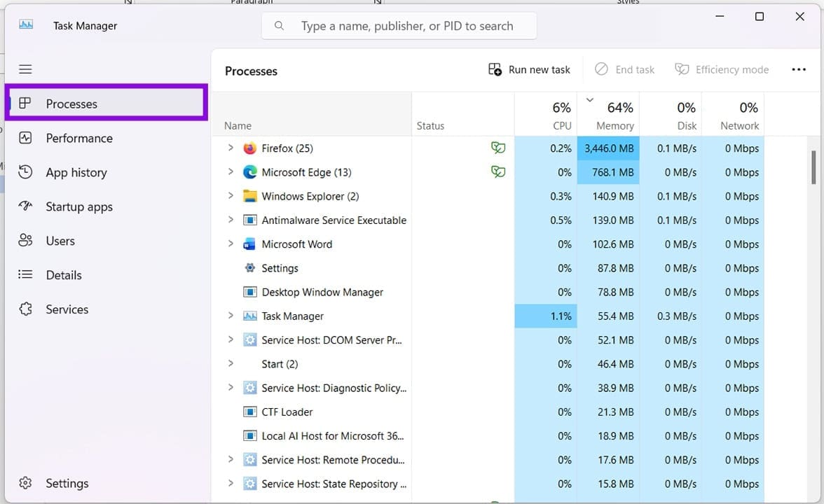Image resolution: width=824 pixels, height=504 pixels.
Task: Open the hamburger navigation menu
Action: tap(25, 69)
